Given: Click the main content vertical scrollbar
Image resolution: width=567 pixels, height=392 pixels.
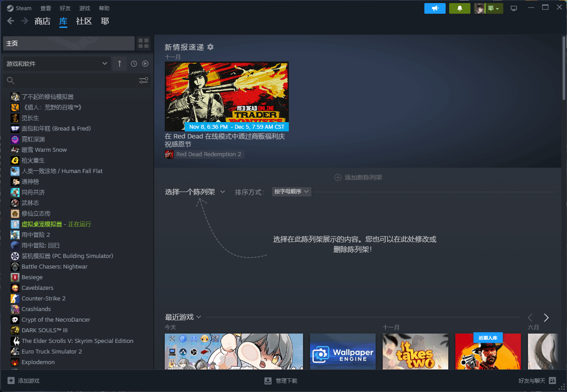Looking at the screenshot, I should (564, 69).
